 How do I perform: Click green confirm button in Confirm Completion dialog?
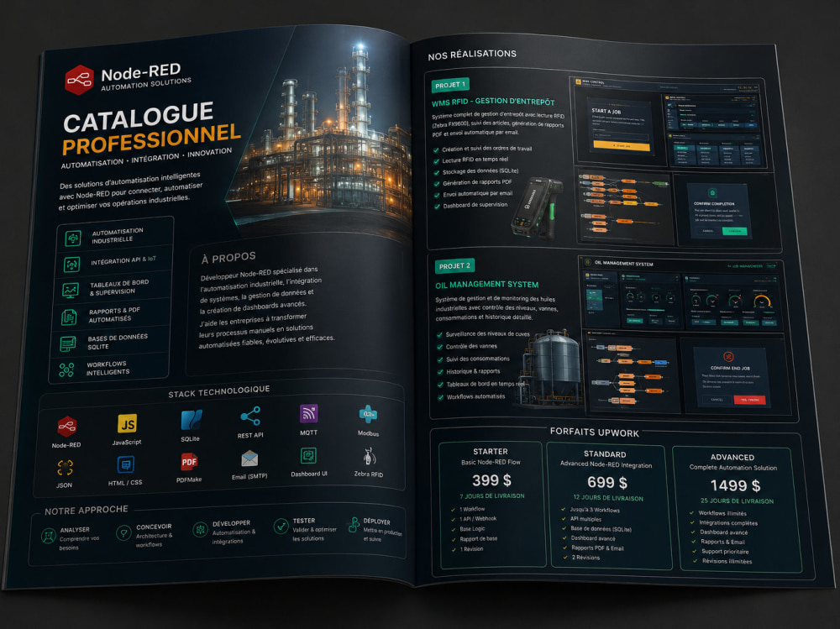pyautogui.click(x=735, y=232)
